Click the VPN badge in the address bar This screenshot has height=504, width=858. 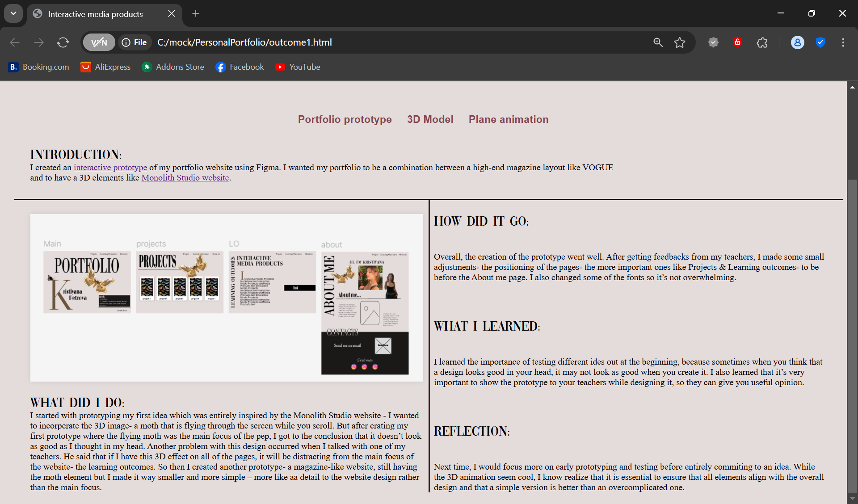point(98,42)
